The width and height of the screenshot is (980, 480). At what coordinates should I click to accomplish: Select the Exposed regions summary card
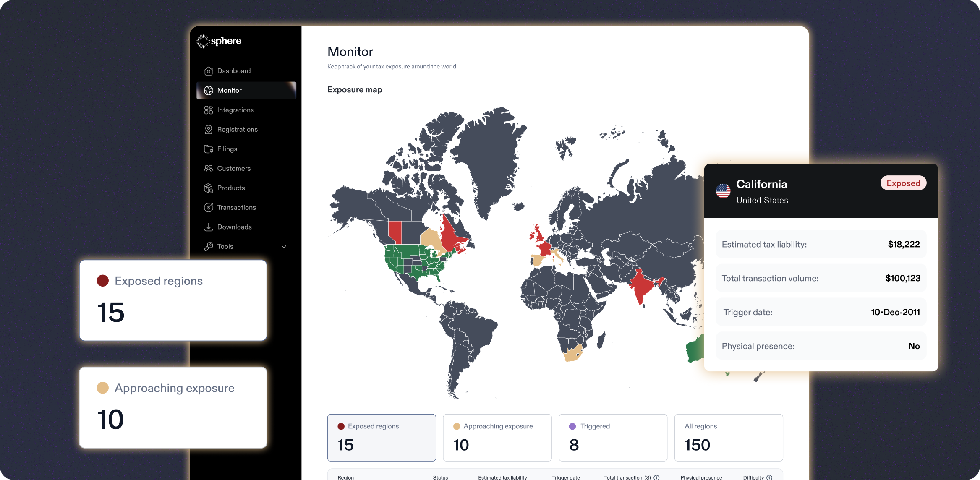381,437
